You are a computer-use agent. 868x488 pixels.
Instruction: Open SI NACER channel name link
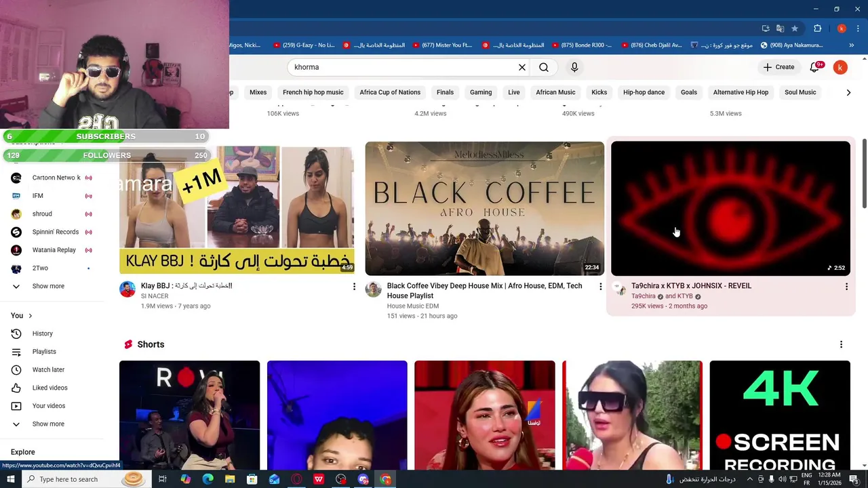pyautogui.click(x=155, y=296)
